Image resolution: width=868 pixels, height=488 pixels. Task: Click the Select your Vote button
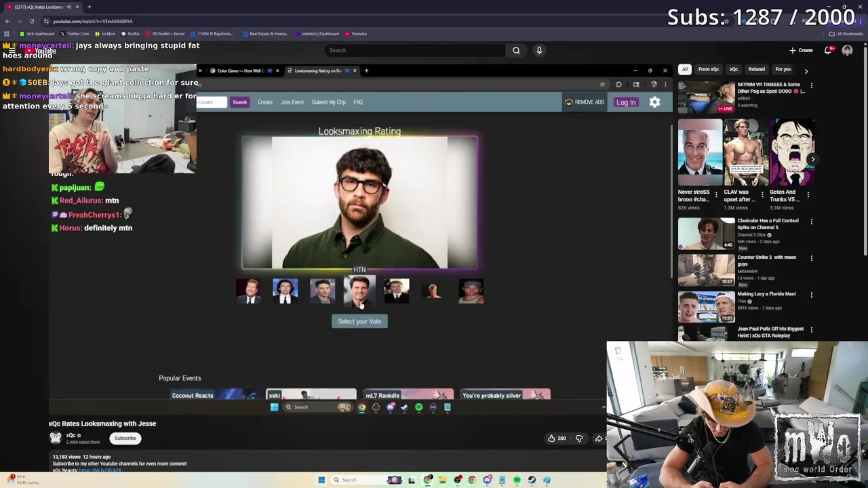point(359,321)
